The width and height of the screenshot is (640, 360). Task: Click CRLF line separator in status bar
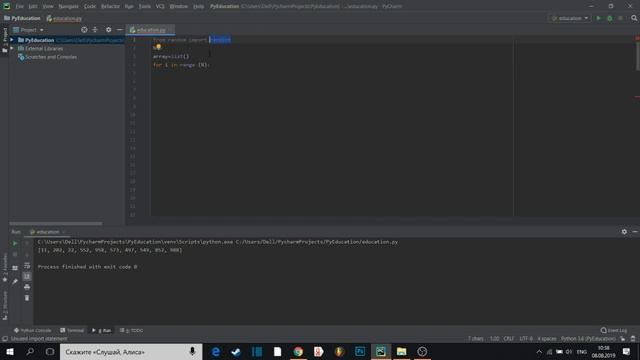coord(509,339)
